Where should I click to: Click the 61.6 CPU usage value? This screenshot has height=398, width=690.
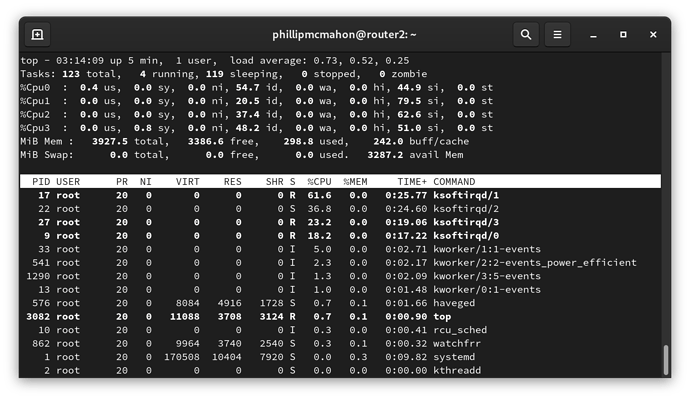(x=319, y=195)
